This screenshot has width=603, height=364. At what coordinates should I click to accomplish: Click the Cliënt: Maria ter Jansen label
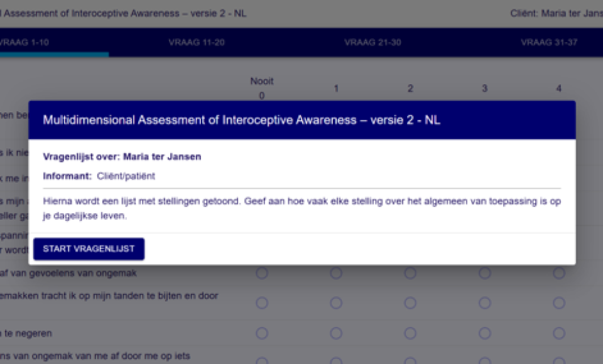557,13
